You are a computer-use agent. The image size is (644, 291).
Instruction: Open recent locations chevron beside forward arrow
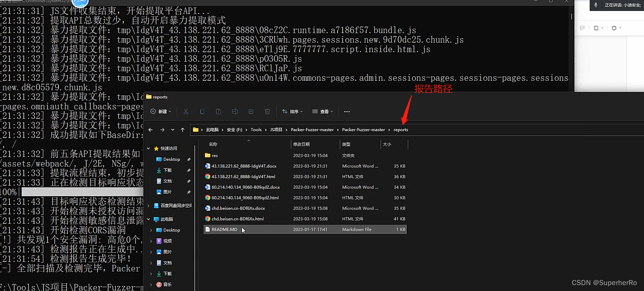pos(173,130)
